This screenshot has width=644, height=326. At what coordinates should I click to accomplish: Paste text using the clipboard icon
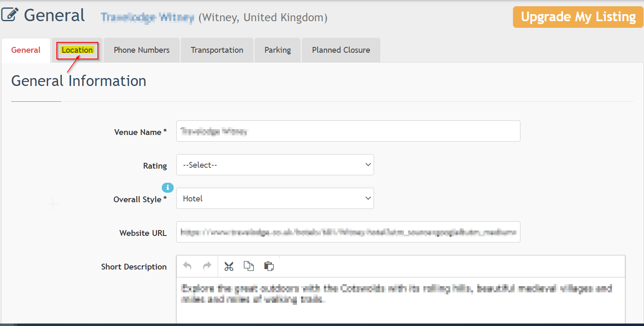pyautogui.click(x=269, y=266)
